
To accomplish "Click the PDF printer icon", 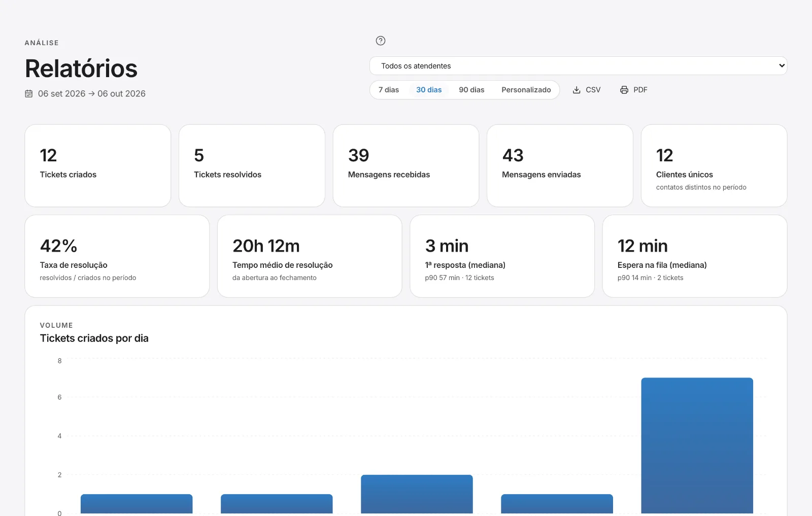I will [x=624, y=90].
